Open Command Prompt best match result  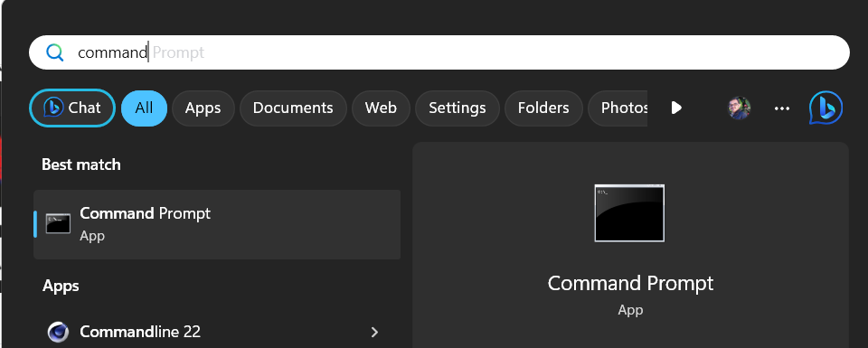(217, 224)
